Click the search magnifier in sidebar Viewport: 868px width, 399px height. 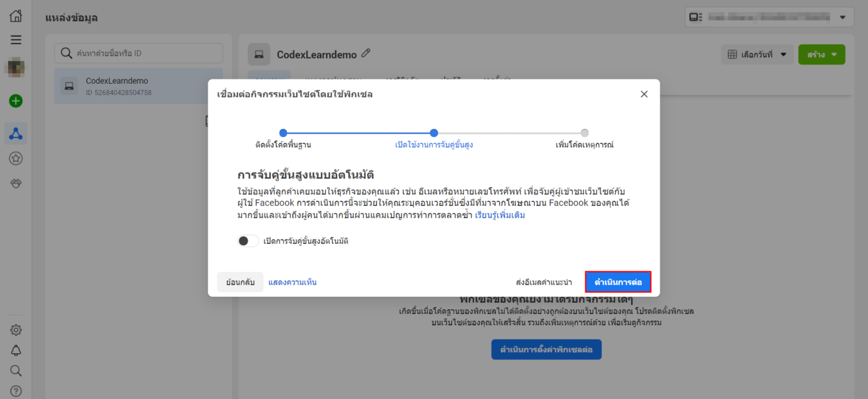16,371
